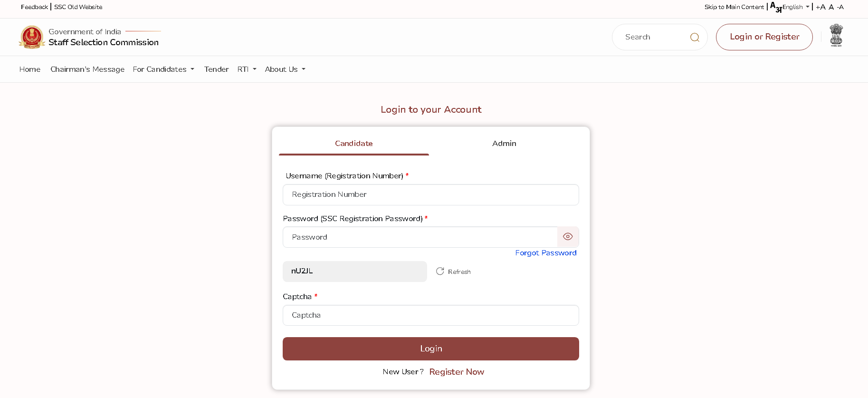The height and width of the screenshot is (398, 868).
Task: Toggle password visibility with the eye icon
Action: [x=568, y=237]
